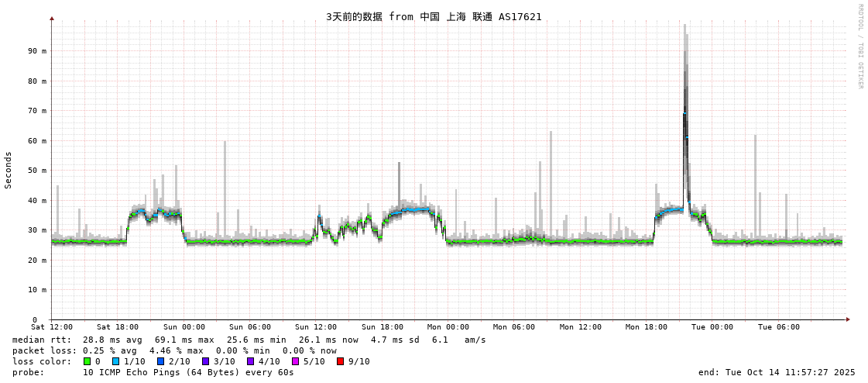Click the blue 2/10 loss swatch

(160, 361)
